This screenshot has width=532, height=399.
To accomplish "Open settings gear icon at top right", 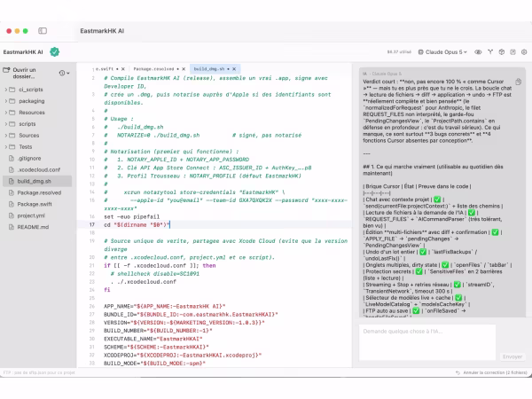I will [x=524, y=52].
